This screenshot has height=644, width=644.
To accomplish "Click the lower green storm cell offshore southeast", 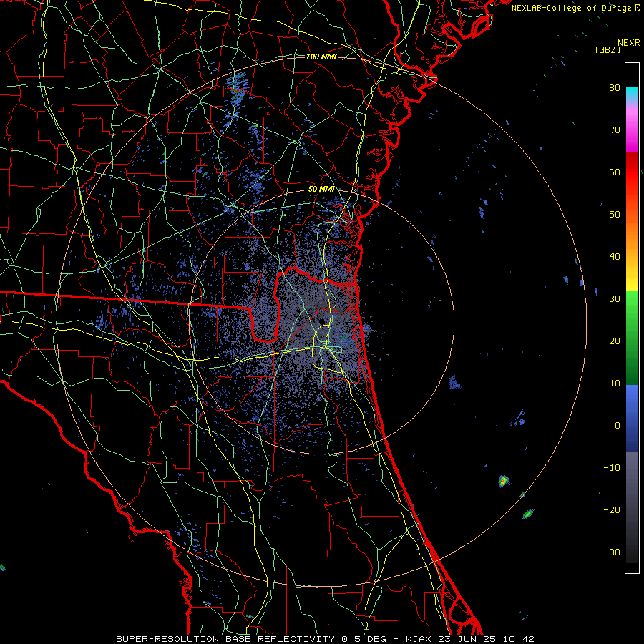I will coord(528,514).
